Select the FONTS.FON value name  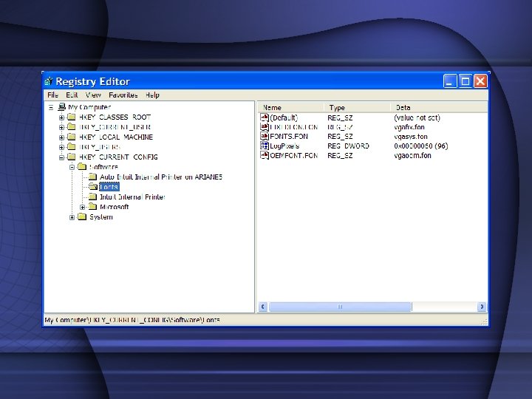[289, 137]
